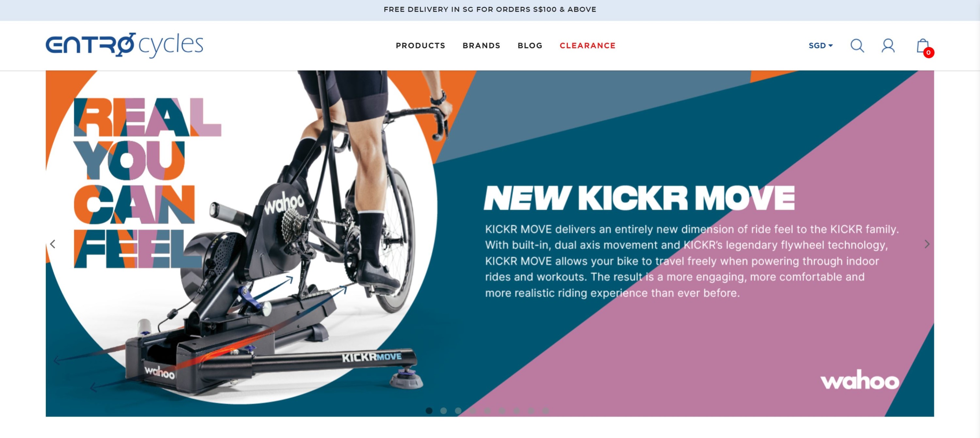
Task: Open the PRODUCTS menu
Action: [420, 46]
